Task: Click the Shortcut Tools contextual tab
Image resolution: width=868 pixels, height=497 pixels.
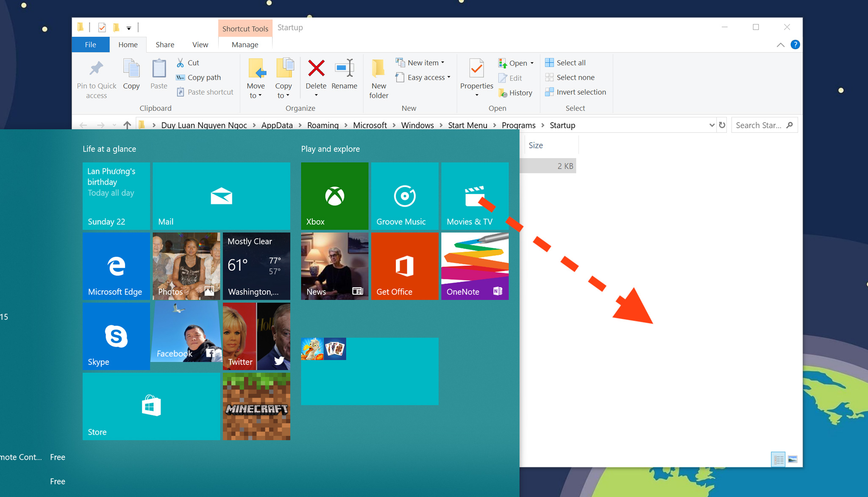Action: coord(245,28)
